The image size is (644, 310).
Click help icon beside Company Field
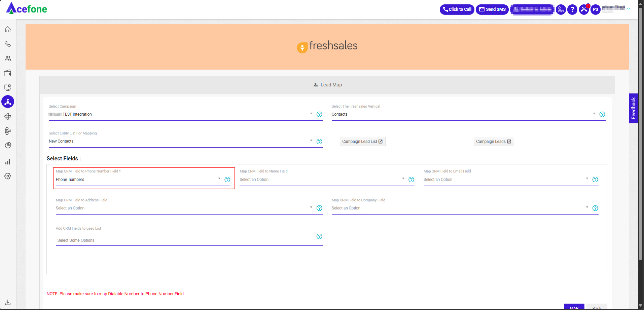click(x=595, y=208)
